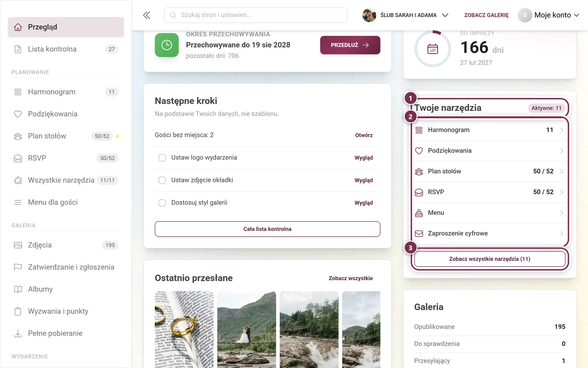Check 'Ustaw logo wydarzenia' checkbox
The height and width of the screenshot is (368, 588).
tap(162, 158)
